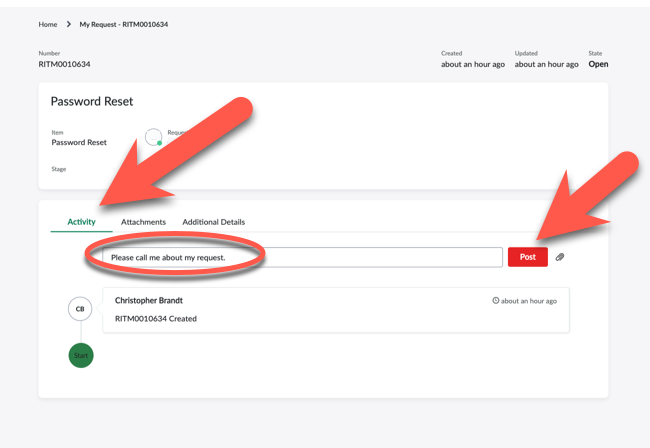The height and width of the screenshot is (448, 650).
Task: Click the requester avatar with green dot
Action: pyautogui.click(x=153, y=137)
